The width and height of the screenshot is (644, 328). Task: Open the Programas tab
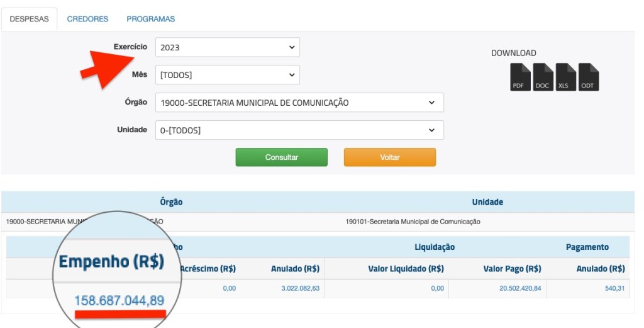[150, 19]
